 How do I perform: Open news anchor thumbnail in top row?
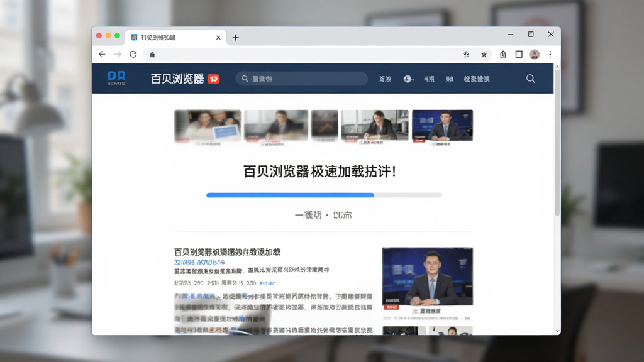(442, 126)
